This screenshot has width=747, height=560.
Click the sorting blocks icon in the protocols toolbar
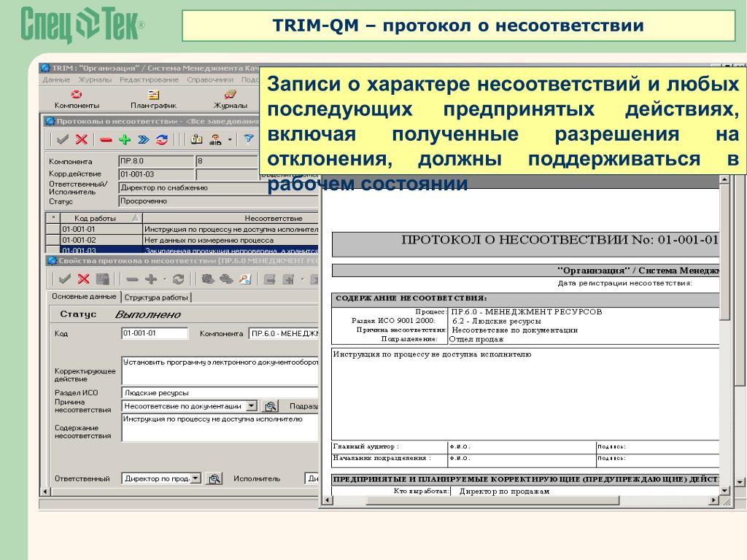[x=197, y=139]
